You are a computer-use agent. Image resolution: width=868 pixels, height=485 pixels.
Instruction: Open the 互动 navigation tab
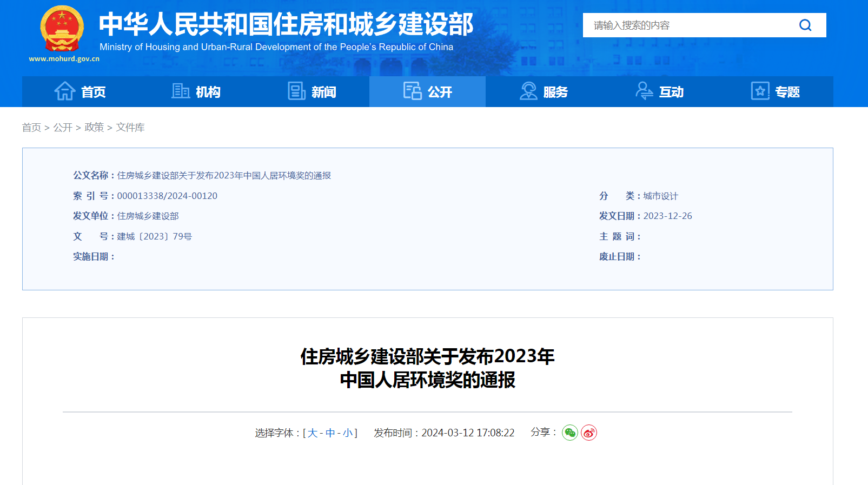pos(659,91)
